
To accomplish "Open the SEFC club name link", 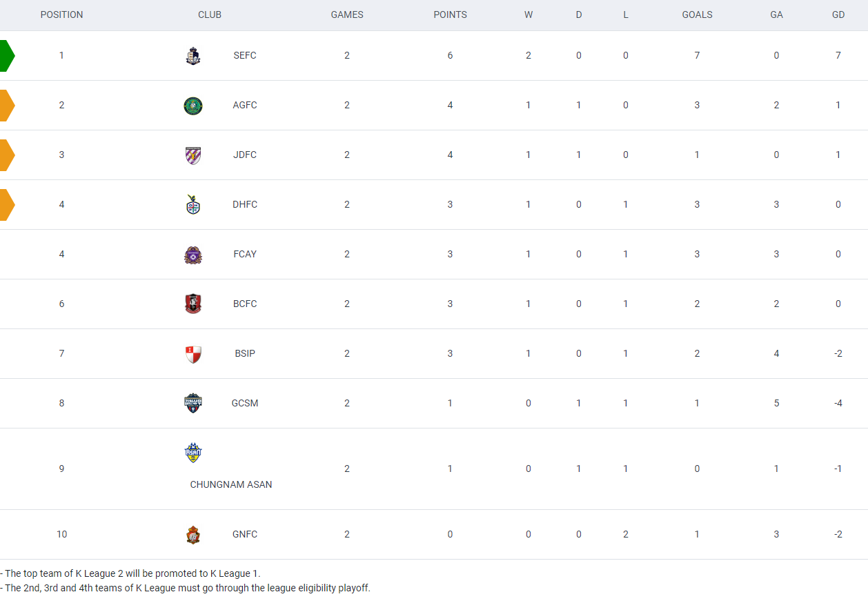I will 245,55.
